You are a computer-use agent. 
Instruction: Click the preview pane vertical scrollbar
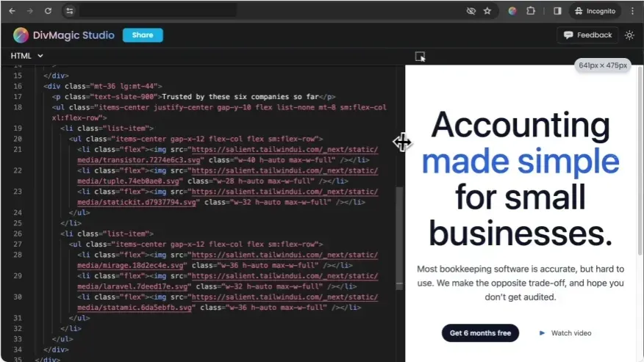click(640, 160)
